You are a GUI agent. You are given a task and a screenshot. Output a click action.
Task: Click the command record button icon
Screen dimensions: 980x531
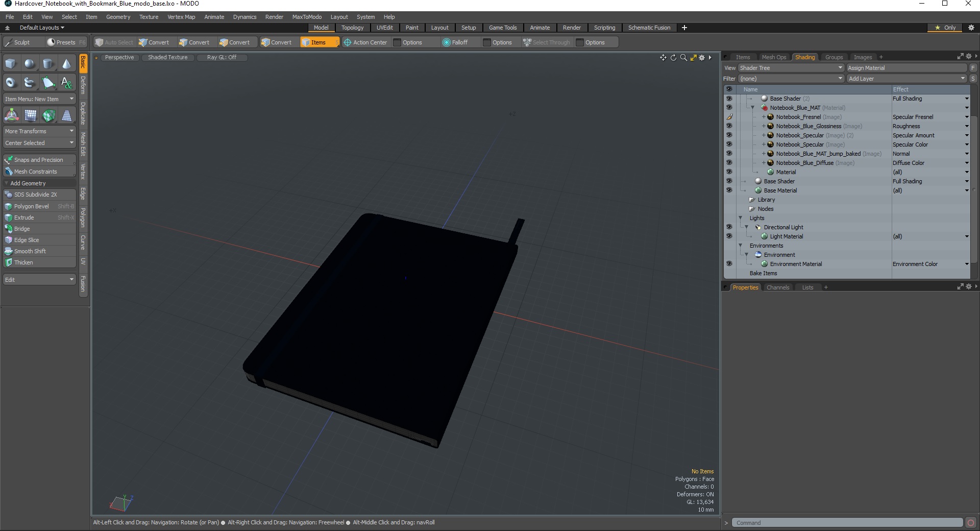(971, 522)
